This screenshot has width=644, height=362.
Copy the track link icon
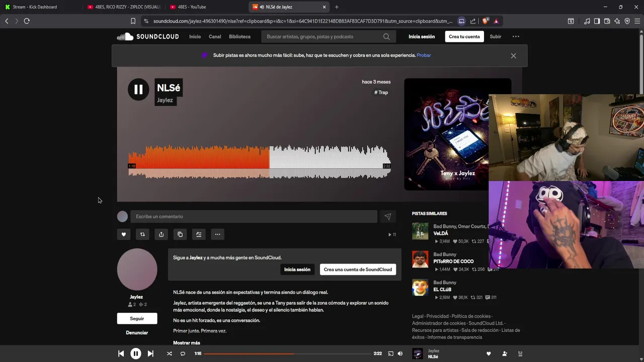tap(180, 234)
